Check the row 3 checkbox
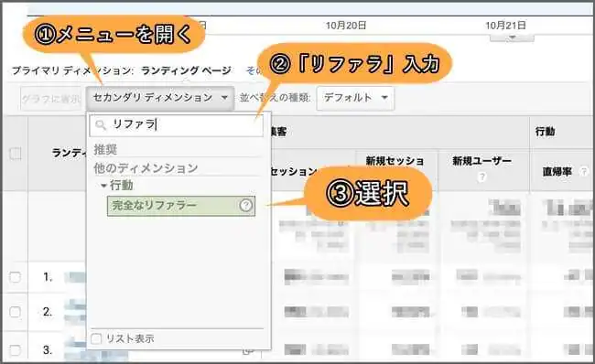Viewport: 595px width, 364px height. point(16,349)
